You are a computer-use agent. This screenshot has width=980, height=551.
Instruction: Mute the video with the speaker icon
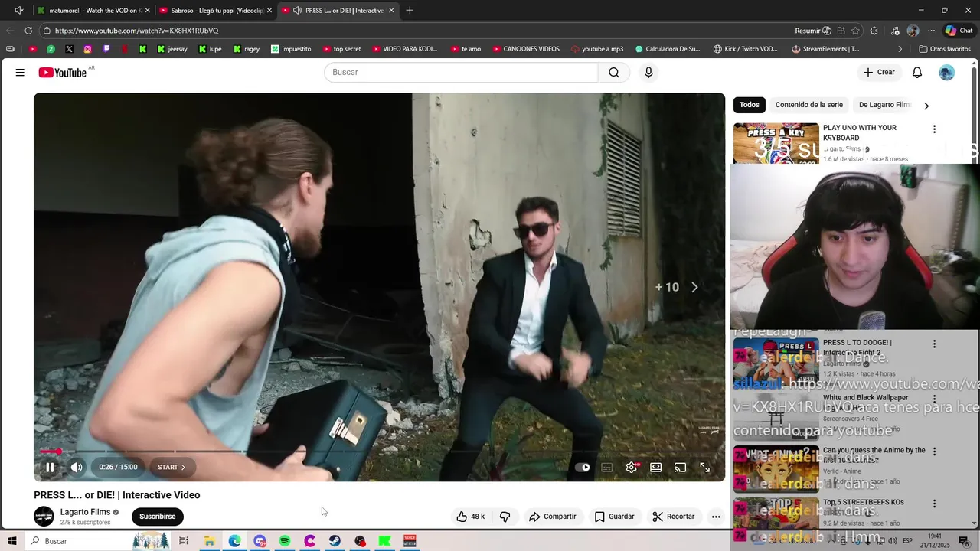[77, 467]
